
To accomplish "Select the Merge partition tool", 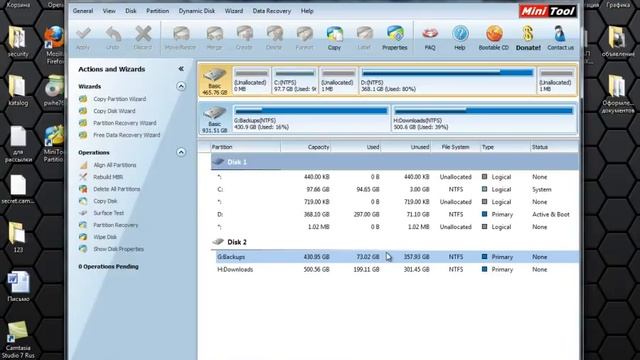I will (x=214, y=38).
